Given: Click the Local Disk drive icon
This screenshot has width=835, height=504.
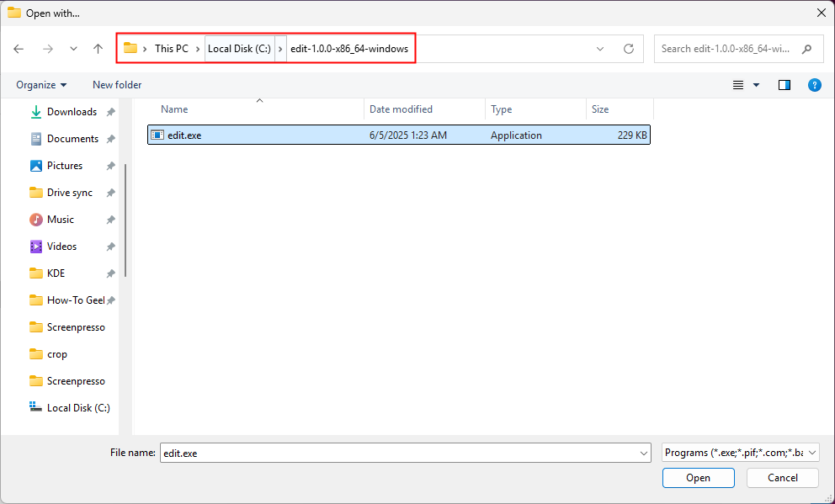Looking at the screenshot, I should point(35,407).
